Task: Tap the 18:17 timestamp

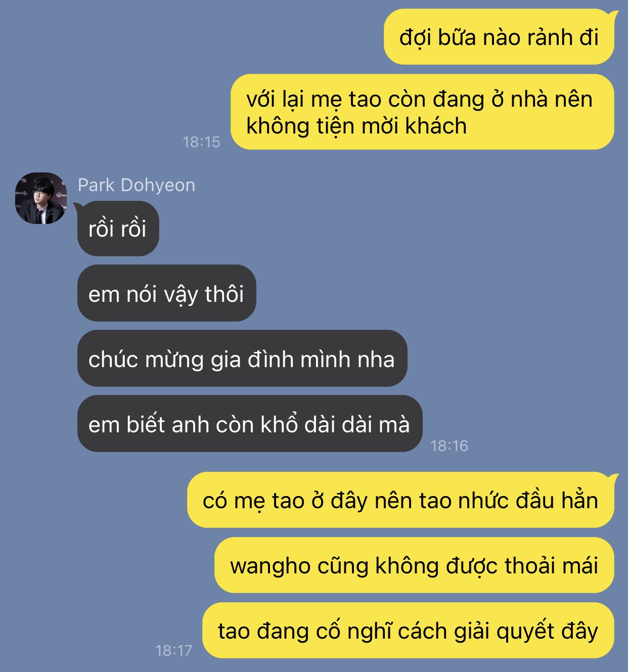Action: point(173,650)
